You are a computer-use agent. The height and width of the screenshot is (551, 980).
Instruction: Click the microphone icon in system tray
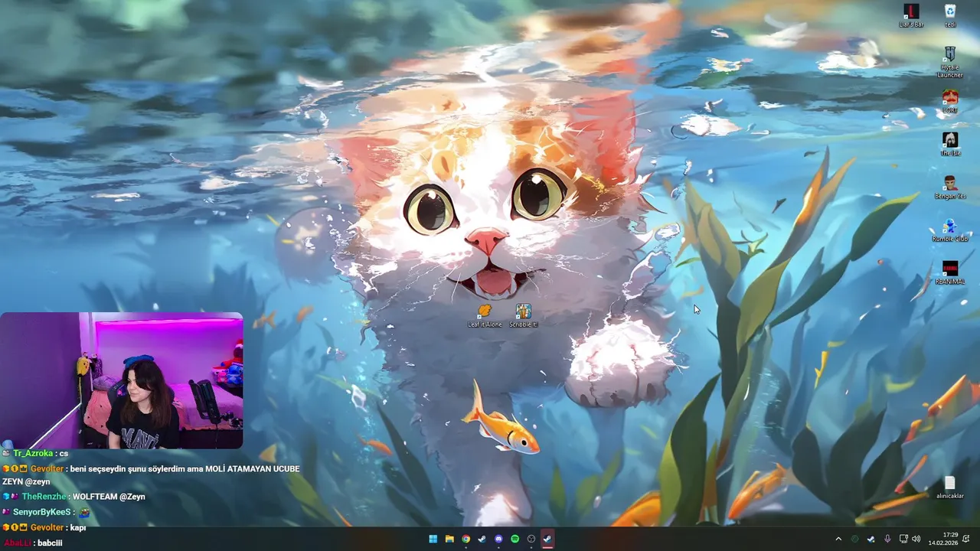tap(887, 539)
